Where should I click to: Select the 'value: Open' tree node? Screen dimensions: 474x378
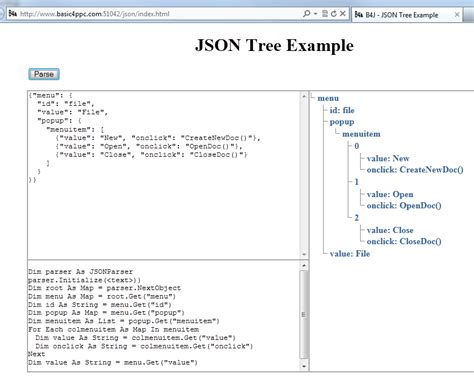click(390, 194)
